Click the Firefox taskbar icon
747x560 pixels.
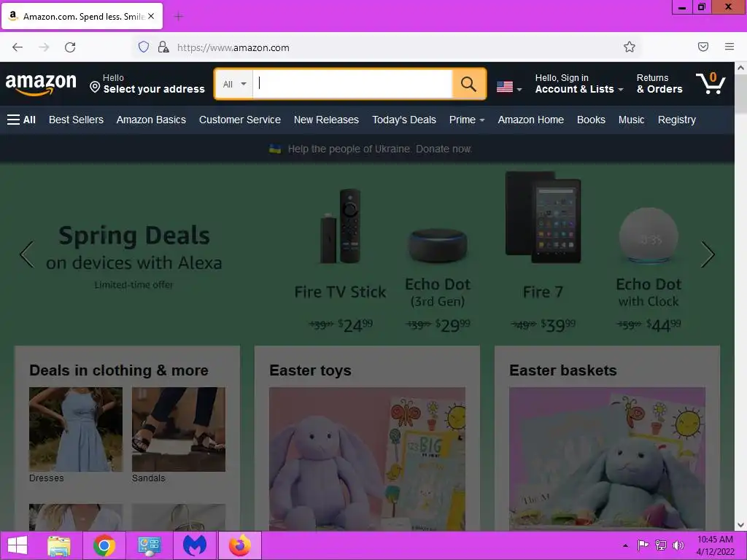(x=239, y=545)
